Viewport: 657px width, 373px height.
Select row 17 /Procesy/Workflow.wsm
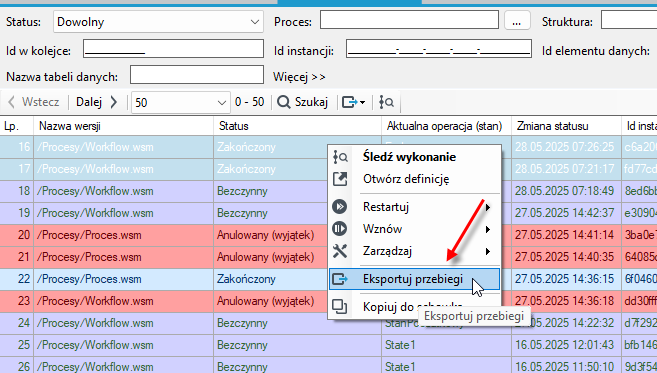click(95, 169)
